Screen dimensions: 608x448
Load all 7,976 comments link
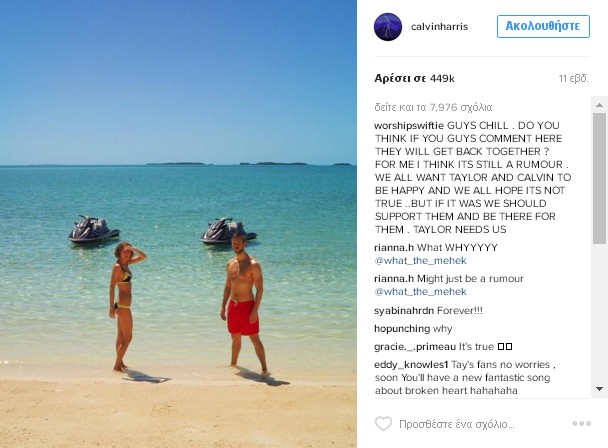(x=433, y=107)
